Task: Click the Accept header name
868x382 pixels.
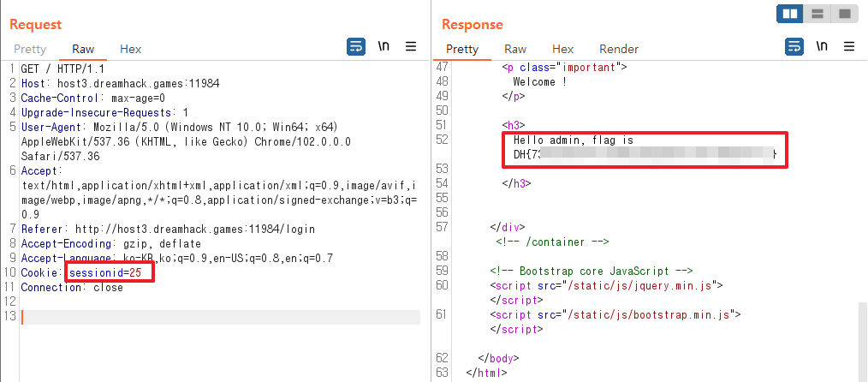Action: pos(39,171)
